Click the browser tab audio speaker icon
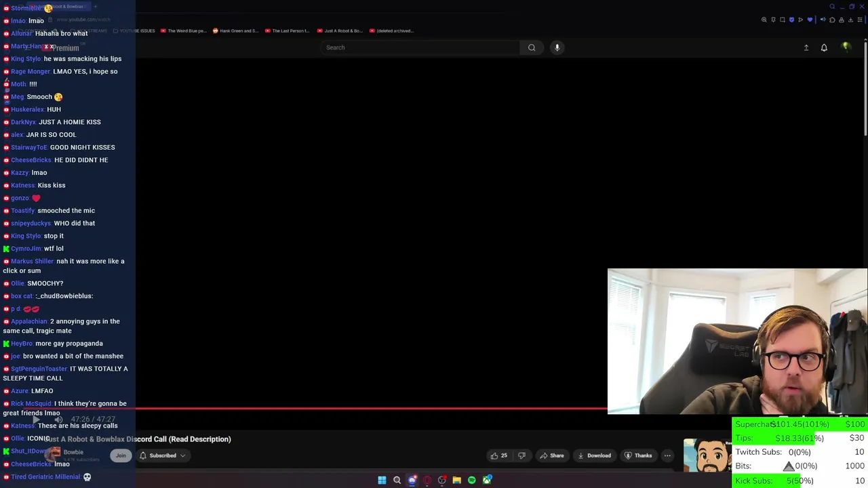Image resolution: width=868 pixels, height=488 pixels. pos(823,20)
